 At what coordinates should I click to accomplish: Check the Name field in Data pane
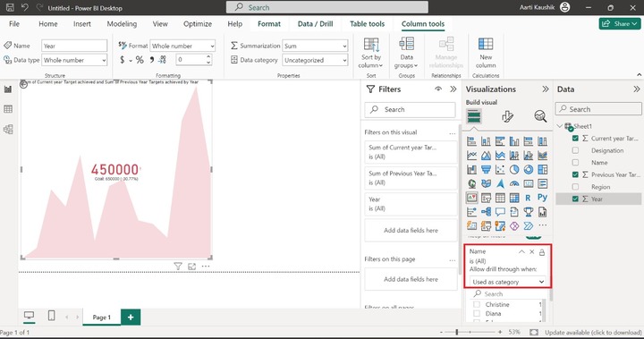[575, 163]
